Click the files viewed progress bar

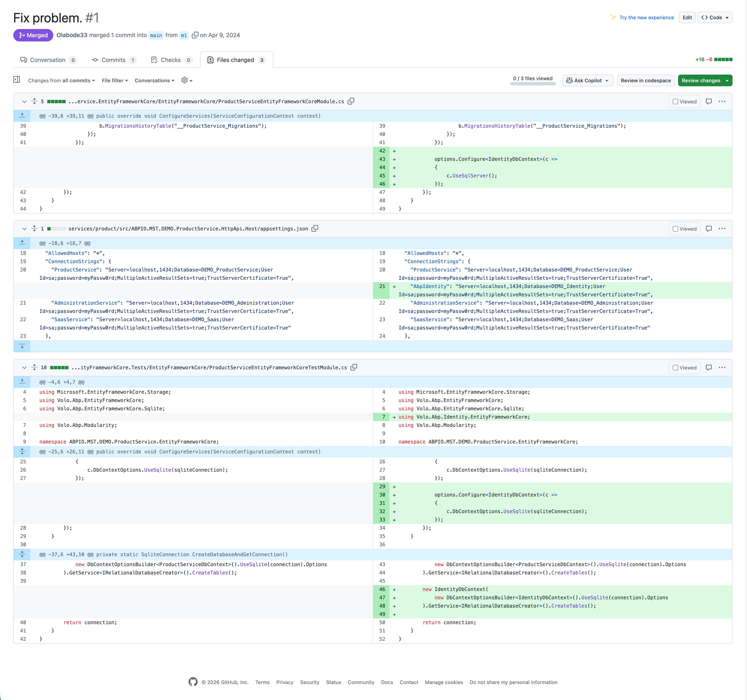click(x=532, y=84)
